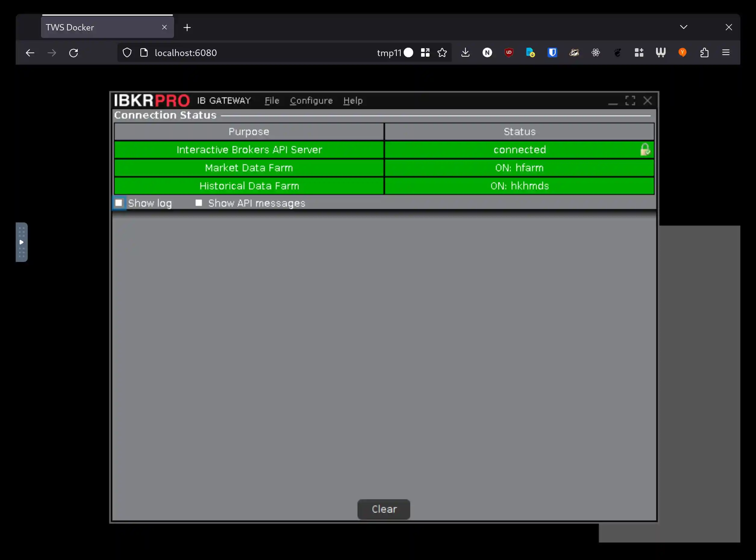756x560 pixels.
Task: Open the File menu
Action: click(x=272, y=101)
